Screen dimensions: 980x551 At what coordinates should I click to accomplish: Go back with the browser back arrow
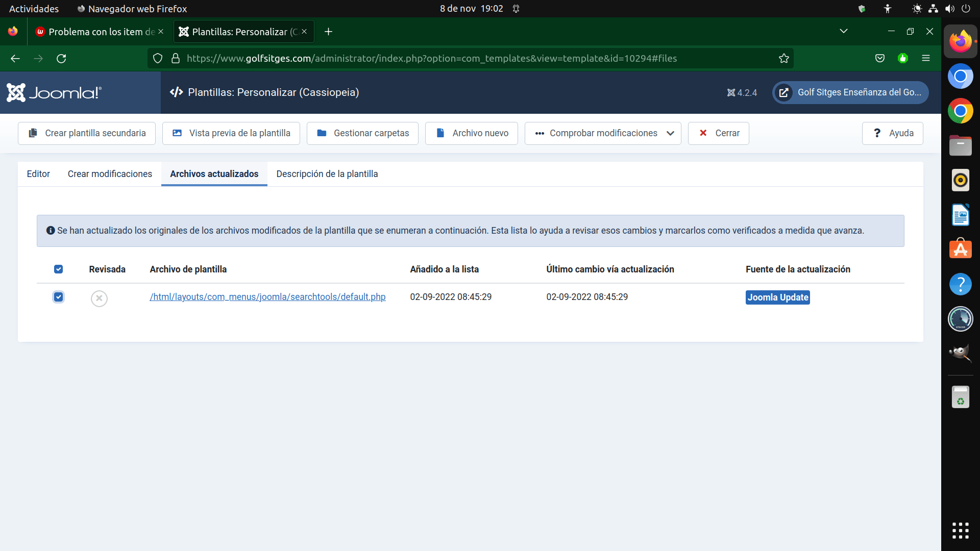point(15,59)
